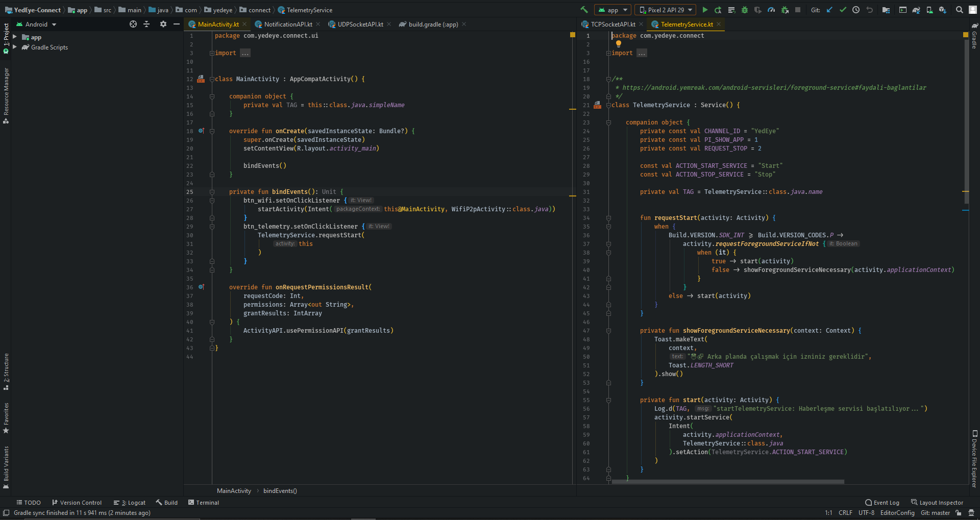The image size is (980, 520).
Task: Open the Profiler gauge icon
Action: (771, 10)
